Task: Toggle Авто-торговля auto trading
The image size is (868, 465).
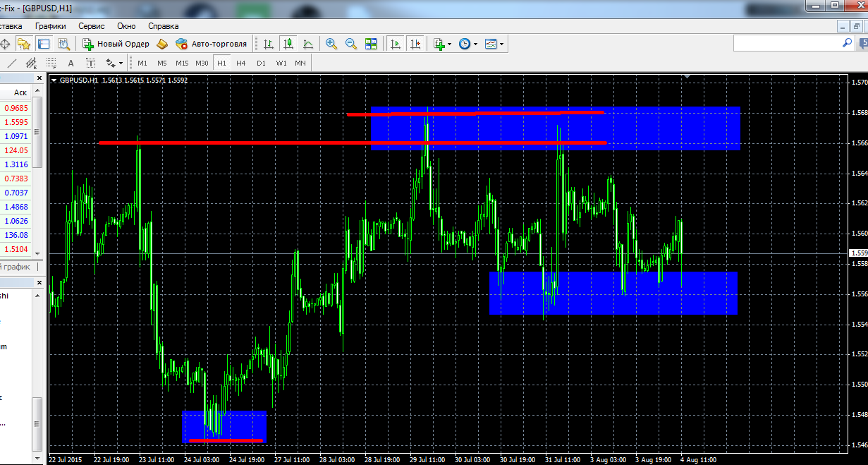Action: click(x=212, y=44)
